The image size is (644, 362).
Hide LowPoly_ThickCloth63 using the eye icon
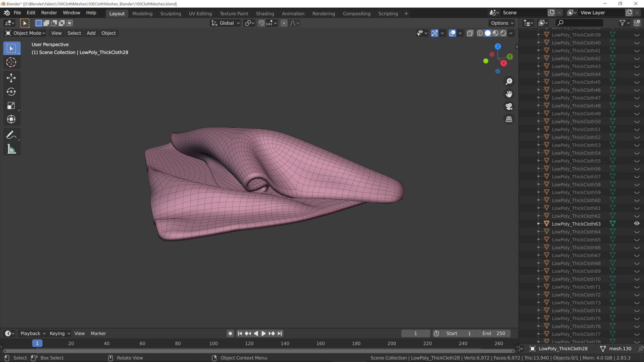coord(637,224)
